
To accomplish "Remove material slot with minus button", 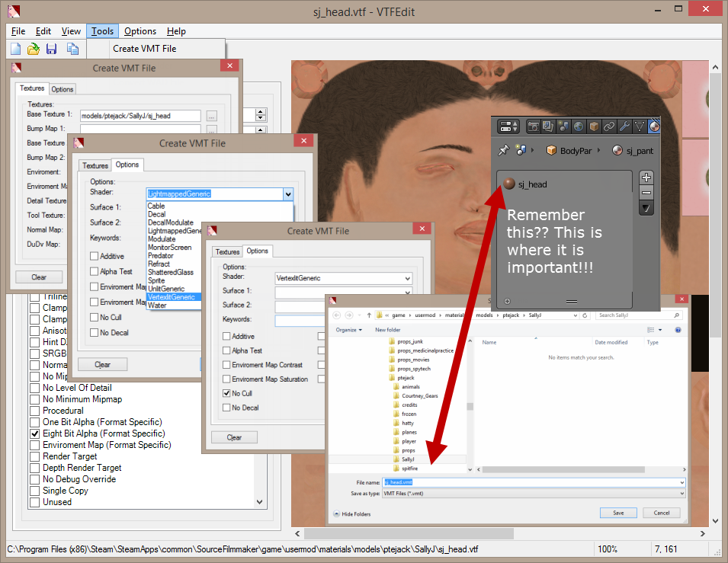I will 646,193.
